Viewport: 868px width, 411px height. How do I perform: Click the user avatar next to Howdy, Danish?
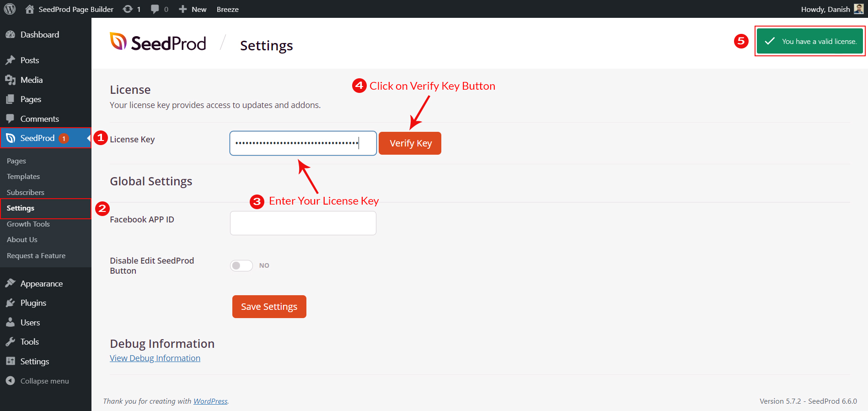pyautogui.click(x=858, y=9)
